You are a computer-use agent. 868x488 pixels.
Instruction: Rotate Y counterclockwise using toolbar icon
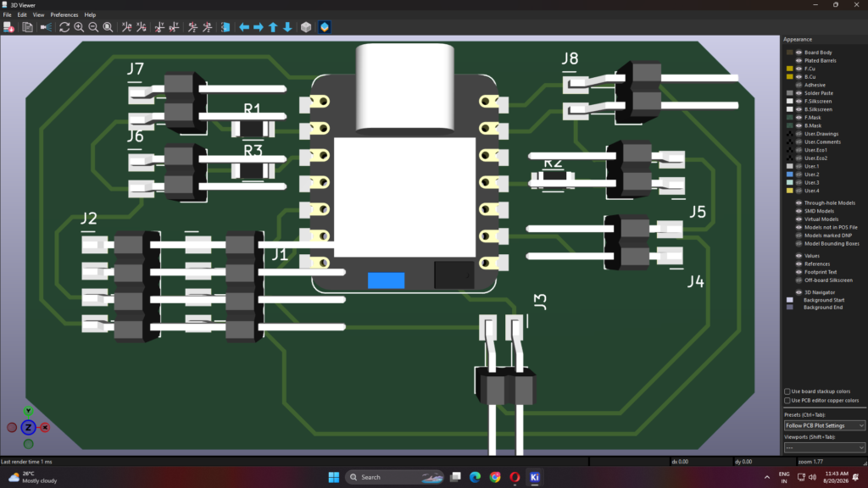click(174, 27)
